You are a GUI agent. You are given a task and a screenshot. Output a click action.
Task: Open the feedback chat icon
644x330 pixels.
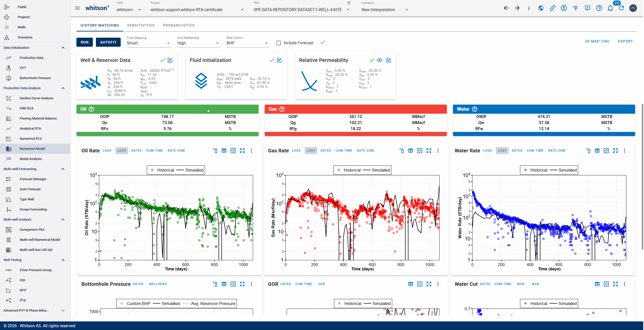click(x=588, y=8)
